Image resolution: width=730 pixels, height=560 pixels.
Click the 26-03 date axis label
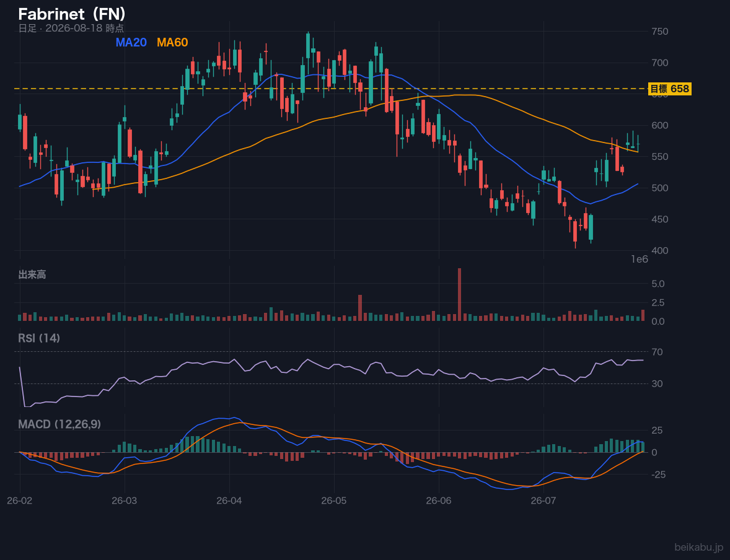coord(125,501)
